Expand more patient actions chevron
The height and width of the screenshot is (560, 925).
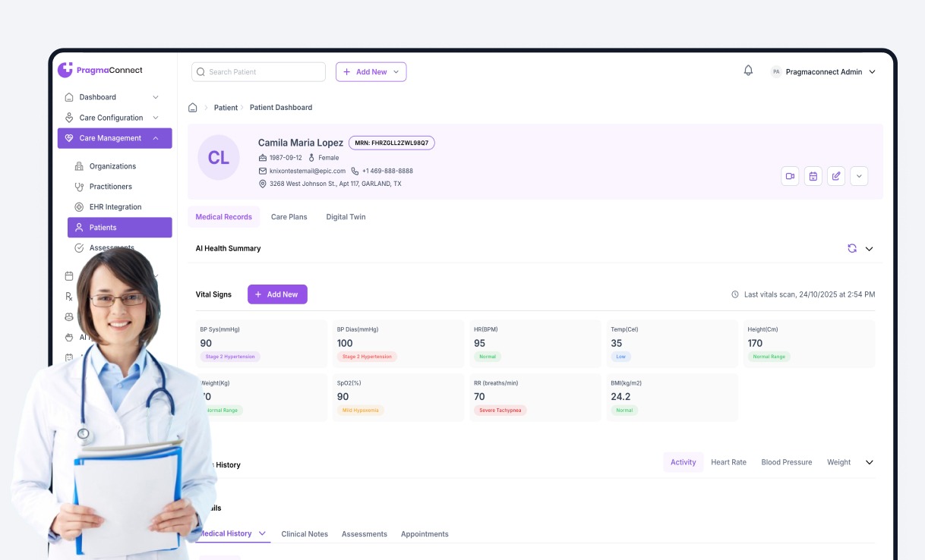[859, 176]
